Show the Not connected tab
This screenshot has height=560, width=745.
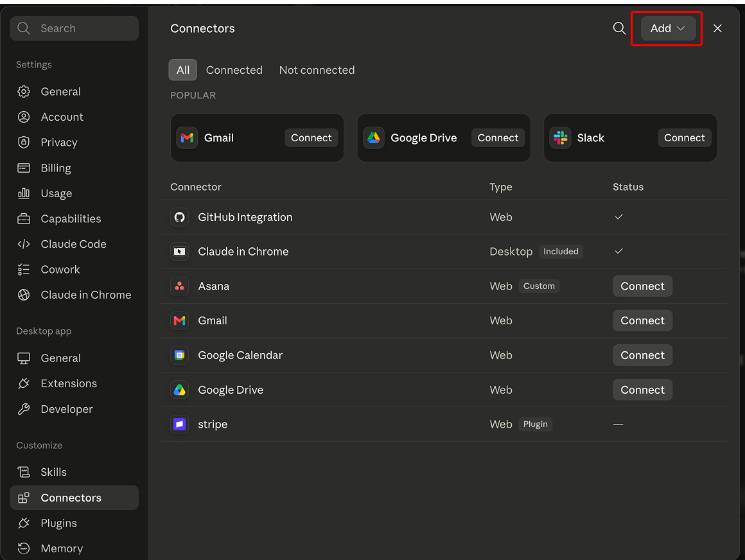pyautogui.click(x=317, y=70)
